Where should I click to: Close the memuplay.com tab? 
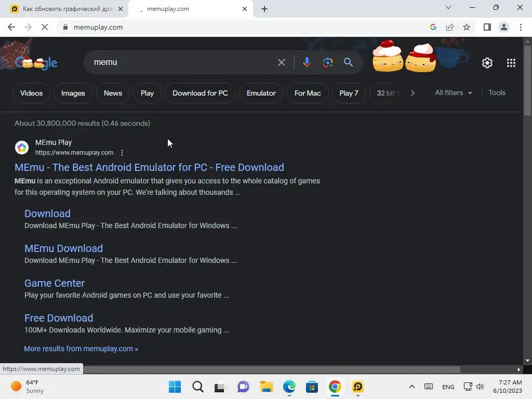[245, 9]
